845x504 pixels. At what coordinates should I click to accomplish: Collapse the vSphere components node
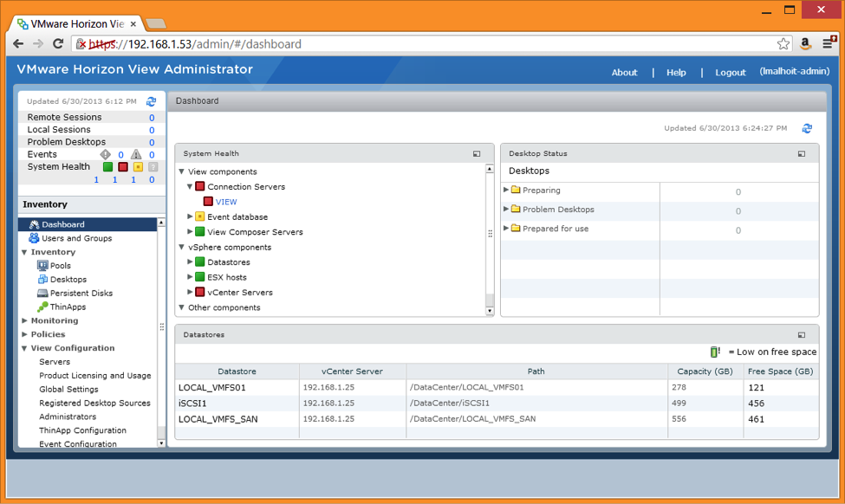click(x=182, y=247)
